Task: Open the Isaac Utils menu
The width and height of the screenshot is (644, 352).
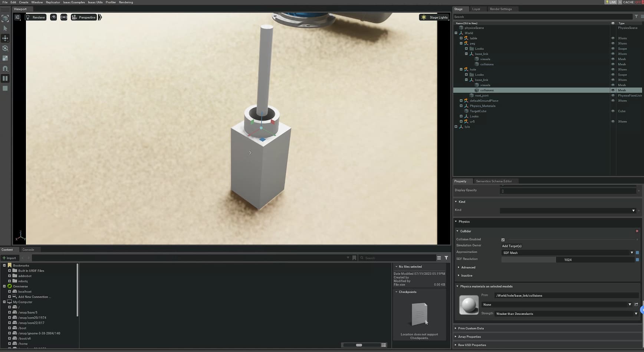Action: tap(95, 2)
